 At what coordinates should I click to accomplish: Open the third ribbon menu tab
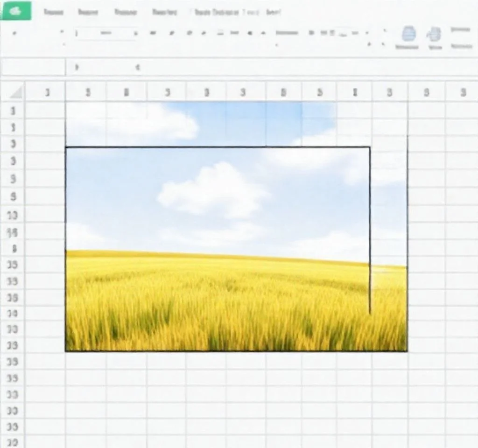(125, 12)
